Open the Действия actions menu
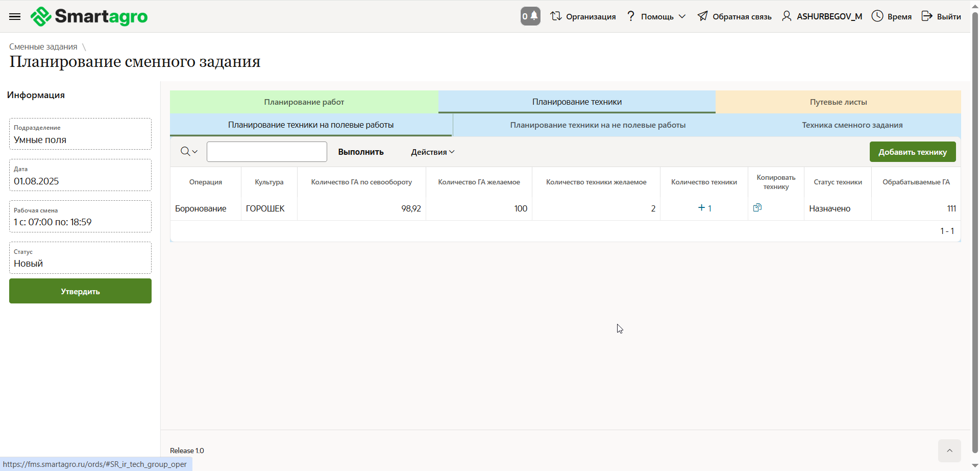The width and height of the screenshot is (980, 471). coord(432,152)
